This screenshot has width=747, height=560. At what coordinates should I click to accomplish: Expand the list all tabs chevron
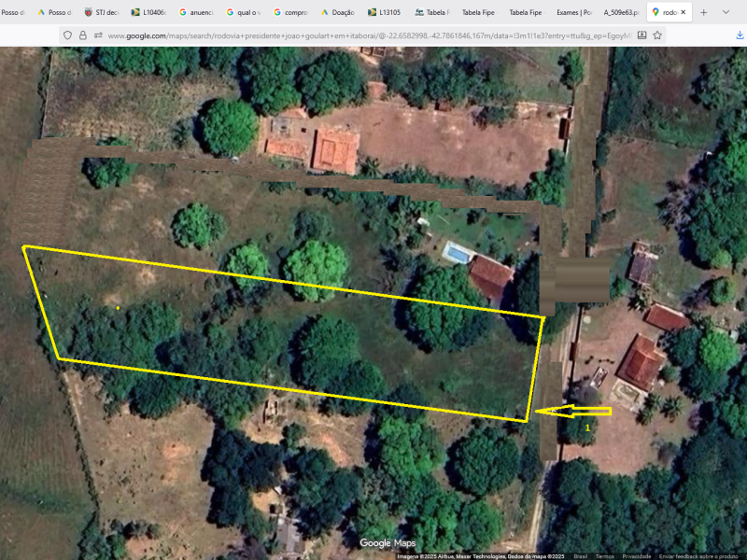point(726,12)
